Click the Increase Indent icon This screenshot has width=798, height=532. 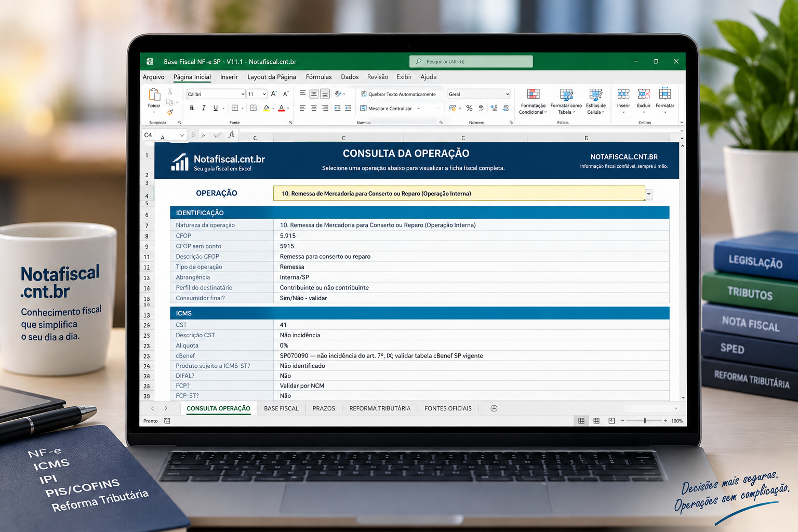click(x=348, y=108)
